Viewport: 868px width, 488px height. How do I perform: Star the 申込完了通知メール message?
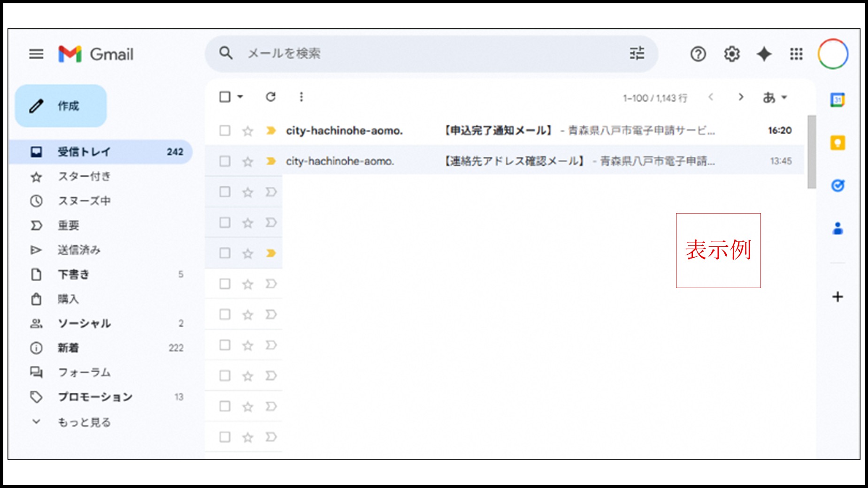247,131
